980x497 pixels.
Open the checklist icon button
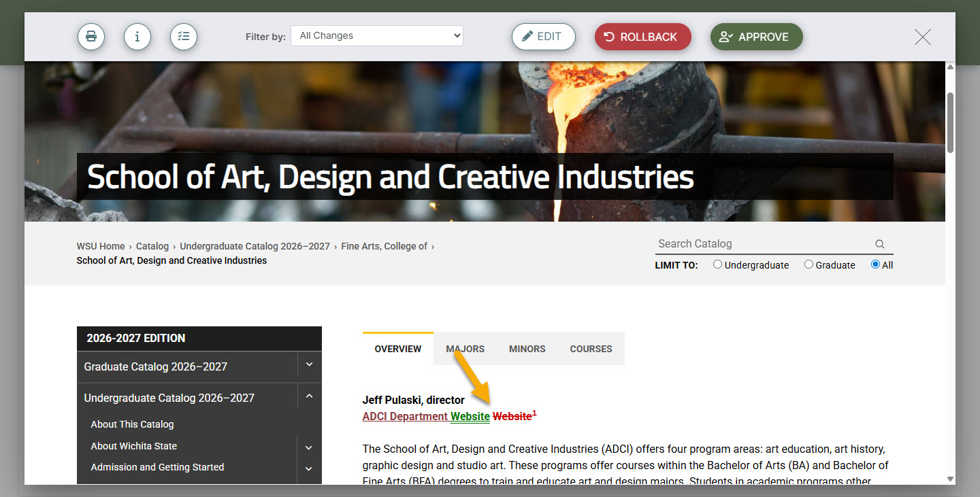(184, 37)
